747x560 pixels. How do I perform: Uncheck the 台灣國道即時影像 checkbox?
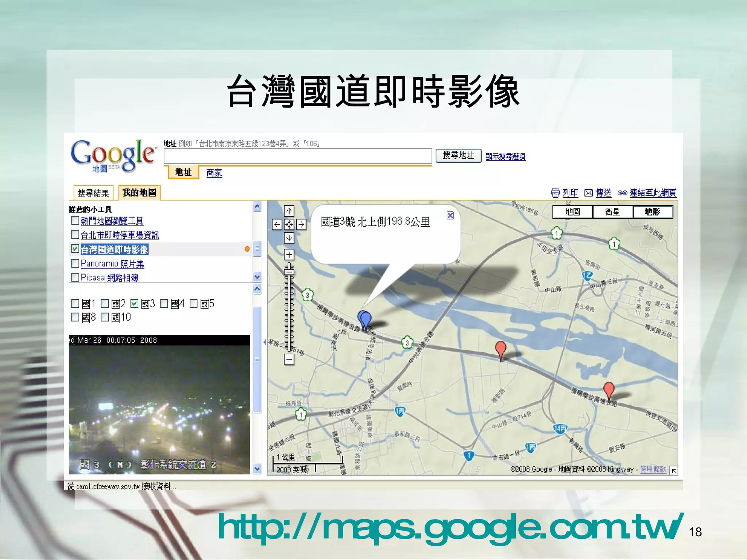click(x=75, y=249)
